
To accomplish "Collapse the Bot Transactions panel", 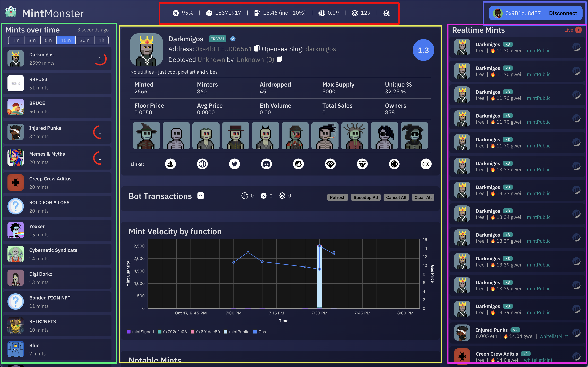I will coord(201,196).
